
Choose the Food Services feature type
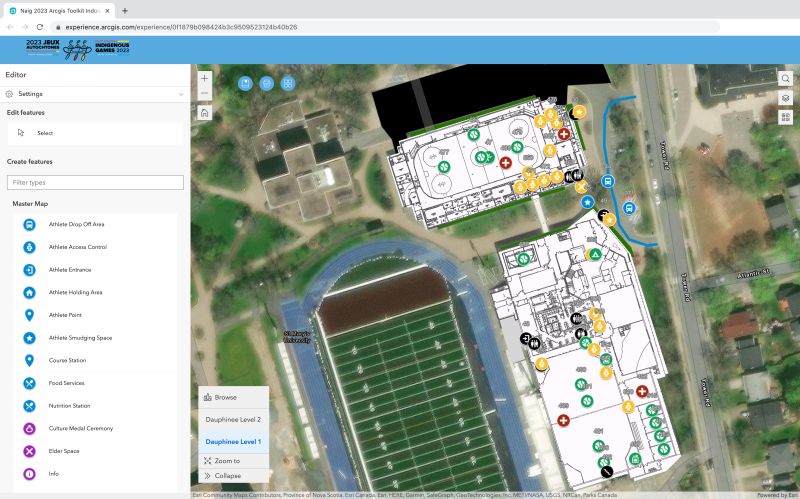click(x=68, y=383)
